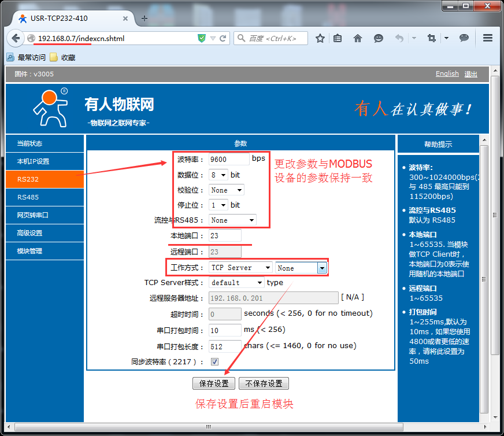
Task: Open dropdown next to crop tool
Action: 446,38
